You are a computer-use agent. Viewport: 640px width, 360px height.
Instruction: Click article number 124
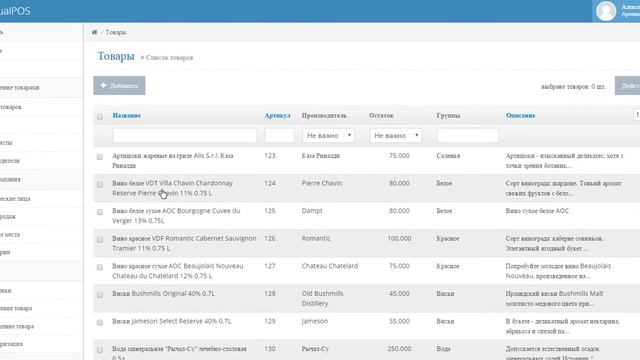(x=270, y=183)
